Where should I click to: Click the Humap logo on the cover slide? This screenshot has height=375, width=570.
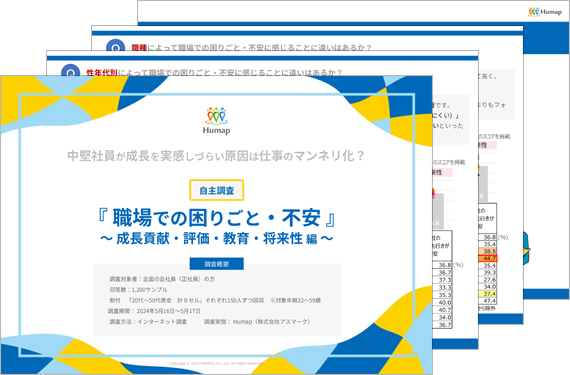[x=216, y=121]
